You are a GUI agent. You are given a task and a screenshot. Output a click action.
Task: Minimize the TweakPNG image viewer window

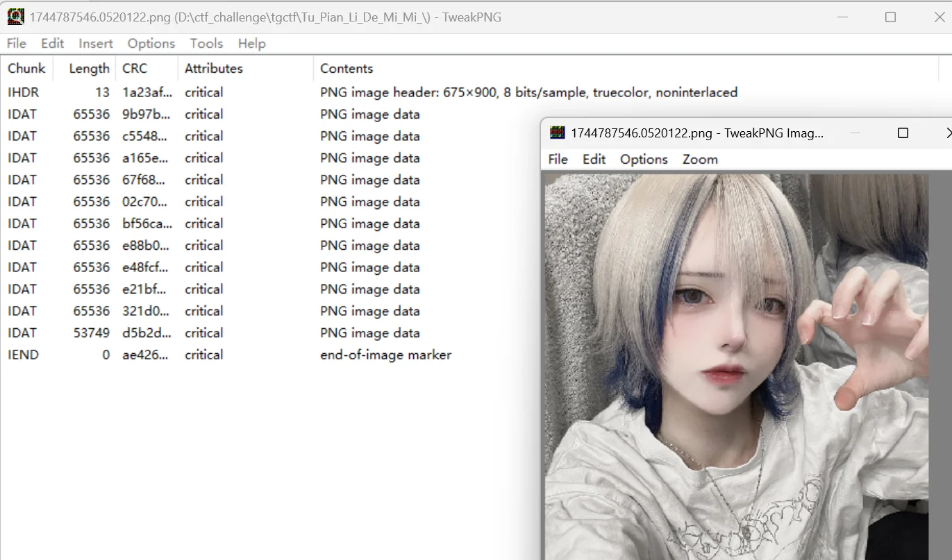point(855,133)
